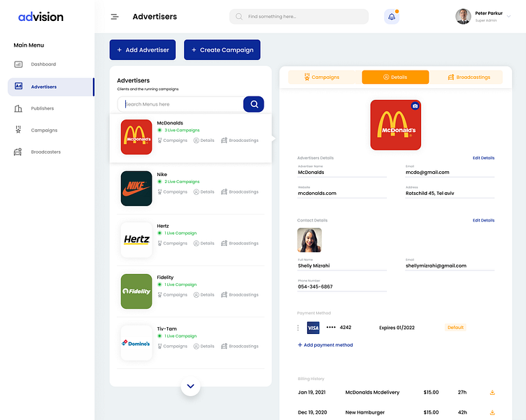Click the Campaigns medal icon in sidebar
This screenshot has width=526, height=420.
coord(18,130)
